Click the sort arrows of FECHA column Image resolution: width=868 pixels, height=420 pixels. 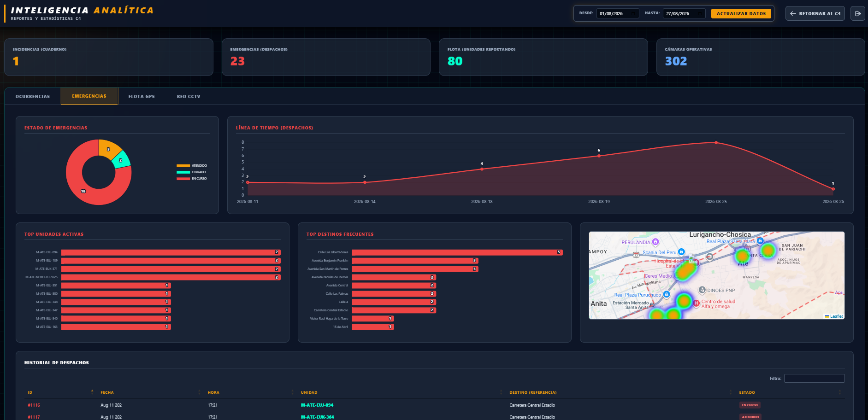point(199,392)
